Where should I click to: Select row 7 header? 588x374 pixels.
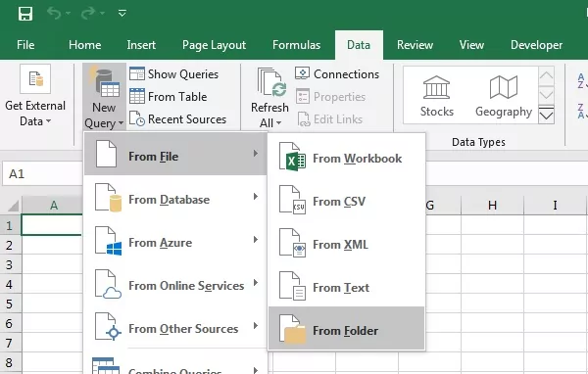pos(10,343)
